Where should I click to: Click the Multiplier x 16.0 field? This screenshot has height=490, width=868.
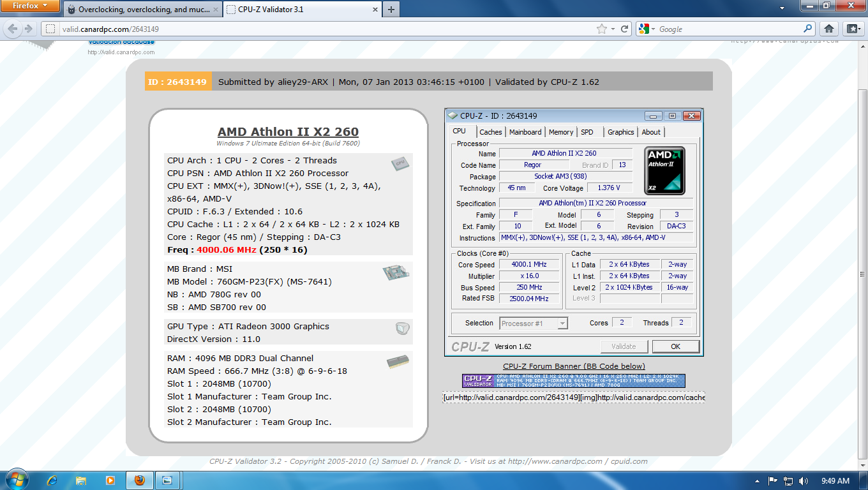529,276
